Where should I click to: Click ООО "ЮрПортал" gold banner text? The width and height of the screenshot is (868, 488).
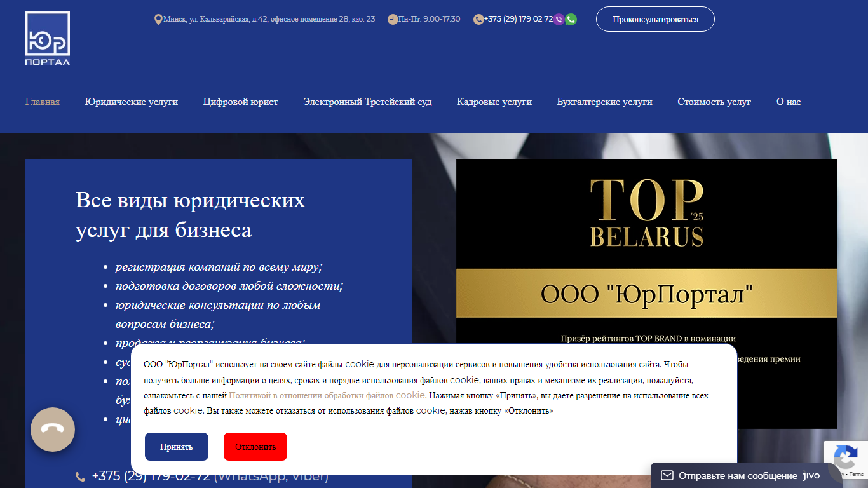pos(647,294)
